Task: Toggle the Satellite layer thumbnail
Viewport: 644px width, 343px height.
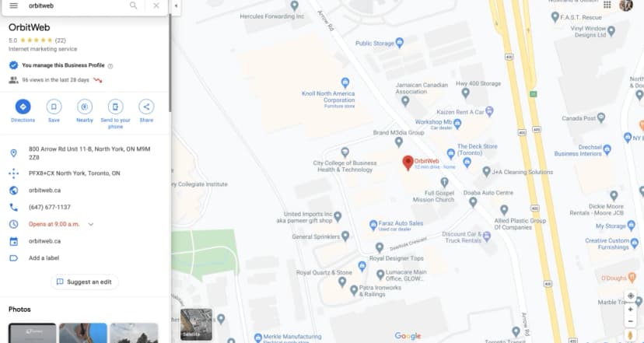Action: coord(196,324)
